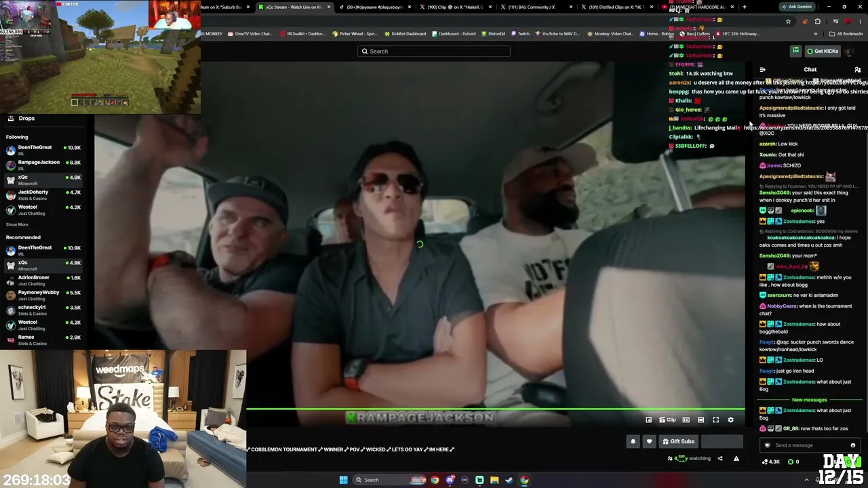Open the DistroKid bookmark
868x488 pixels.
coord(492,34)
